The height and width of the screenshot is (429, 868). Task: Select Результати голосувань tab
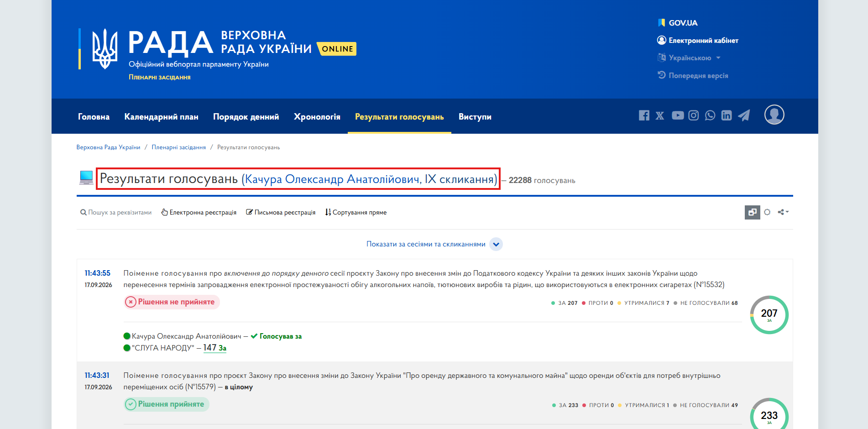coord(399,117)
